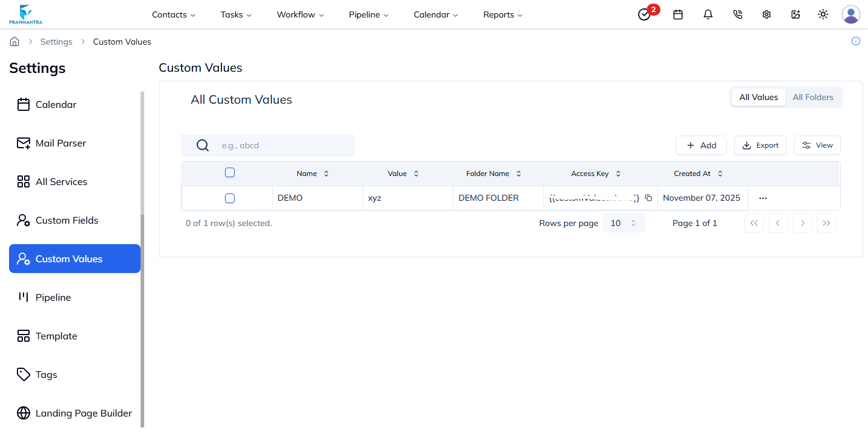Open the completed tasks icon with badge 2
Screen dimensions: 868x434
[x=644, y=14]
